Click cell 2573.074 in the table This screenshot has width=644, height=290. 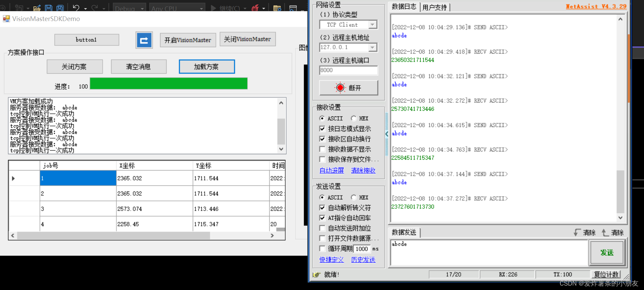coord(155,209)
